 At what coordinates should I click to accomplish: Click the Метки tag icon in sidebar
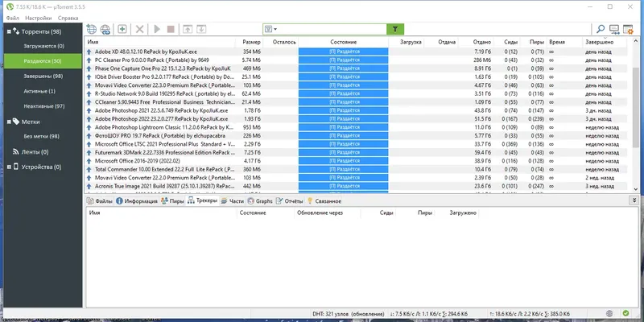click(x=16, y=122)
